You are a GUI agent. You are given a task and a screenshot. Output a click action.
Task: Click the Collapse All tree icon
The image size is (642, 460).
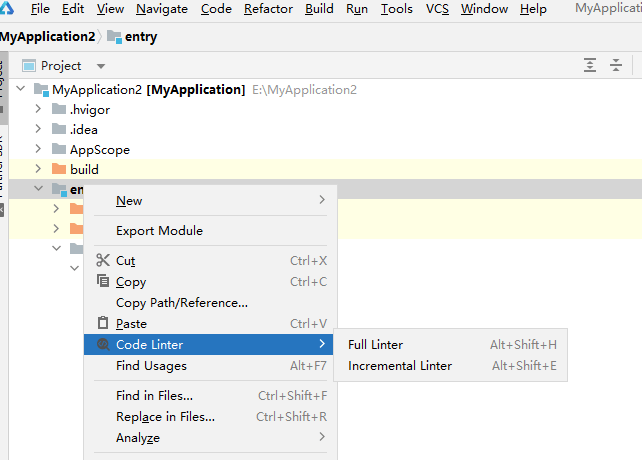coord(615,65)
